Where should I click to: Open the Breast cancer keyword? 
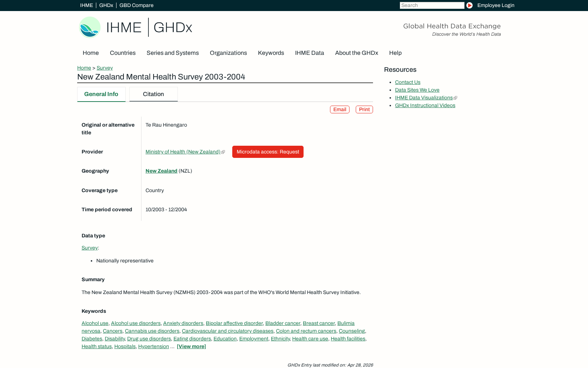tap(319, 323)
